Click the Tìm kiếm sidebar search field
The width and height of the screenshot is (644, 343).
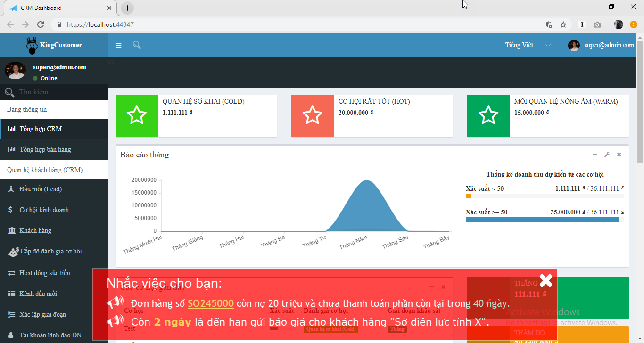tap(54, 92)
